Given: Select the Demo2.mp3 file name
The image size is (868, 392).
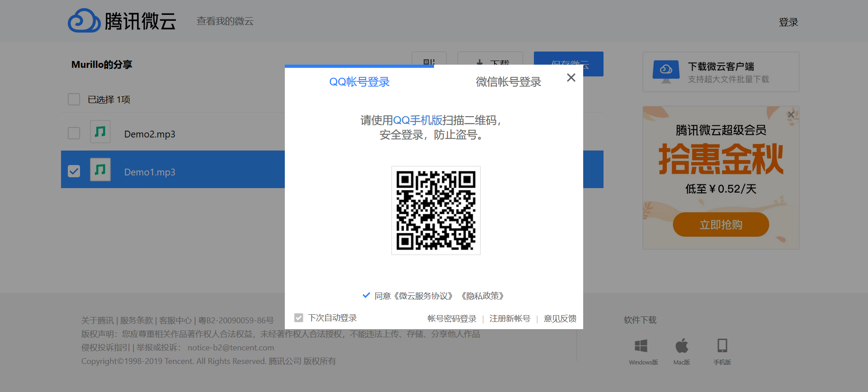Looking at the screenshot, I should (150, 134).
